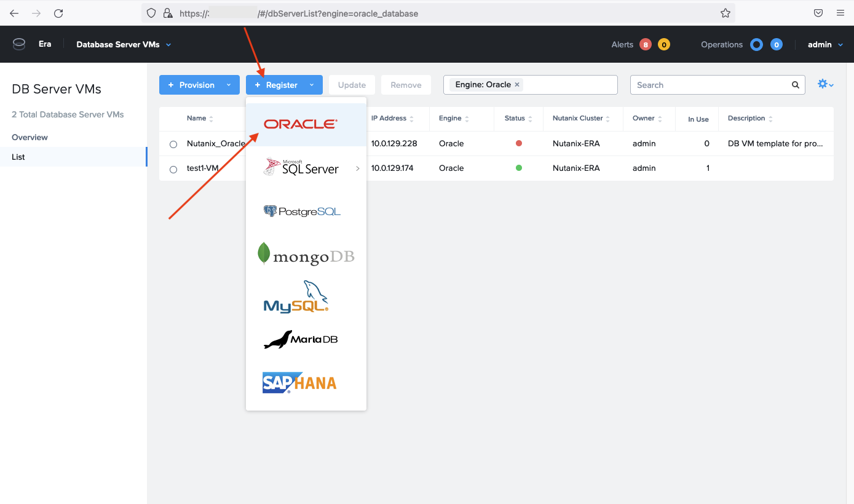
Task: Sort by Name column
Action: click(200, 119)
